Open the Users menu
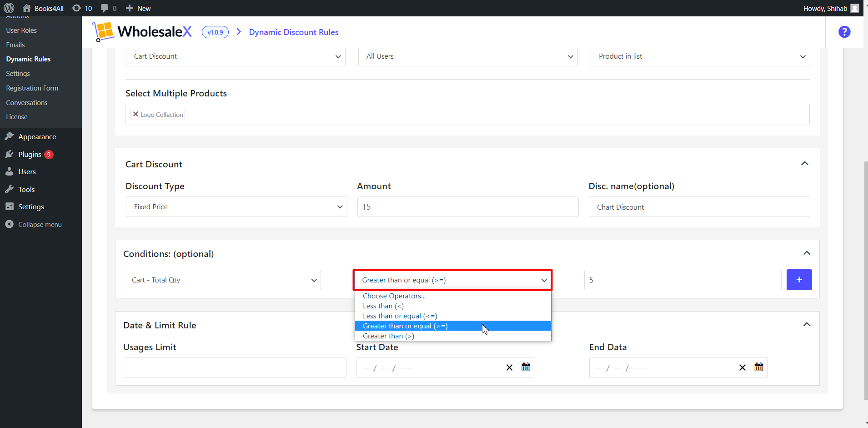 27,172
